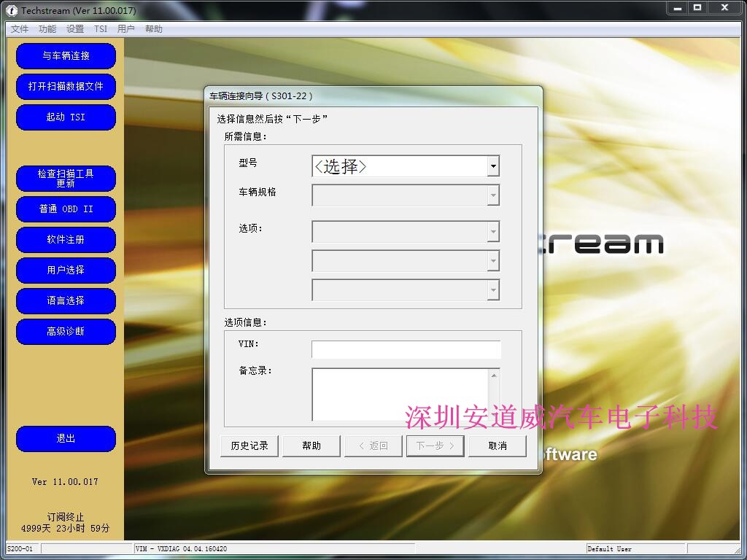Screen dimensions: 747x560
Task: Click the 与车辆连接 button
Action: (66, 55)
